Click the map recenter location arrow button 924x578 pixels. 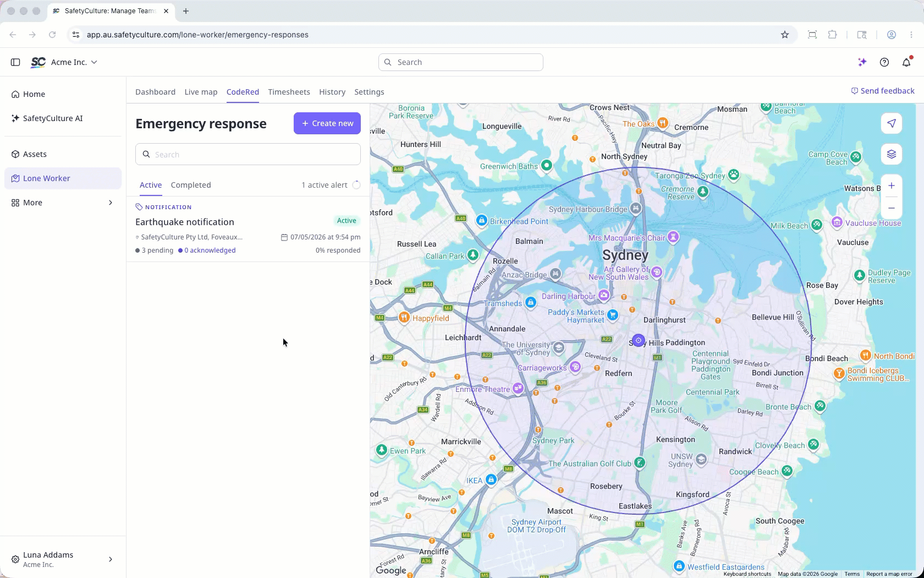tap(892, 123)
